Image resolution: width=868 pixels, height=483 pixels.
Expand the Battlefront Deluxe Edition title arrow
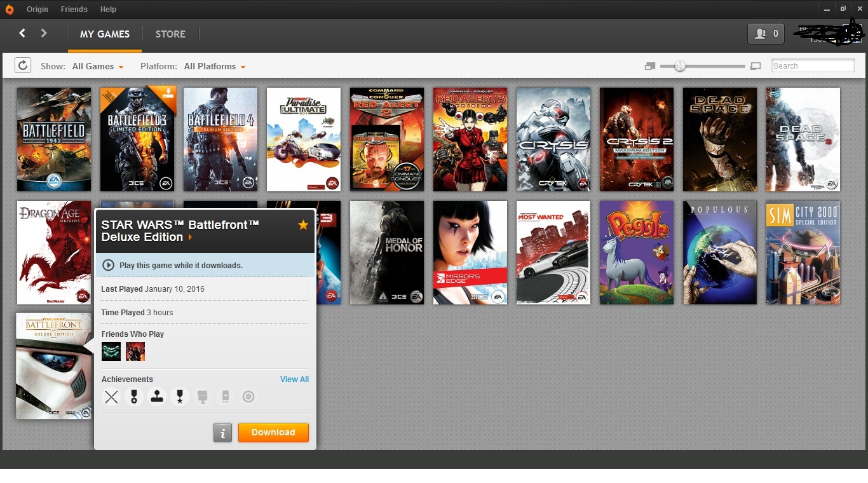point(190,237)
